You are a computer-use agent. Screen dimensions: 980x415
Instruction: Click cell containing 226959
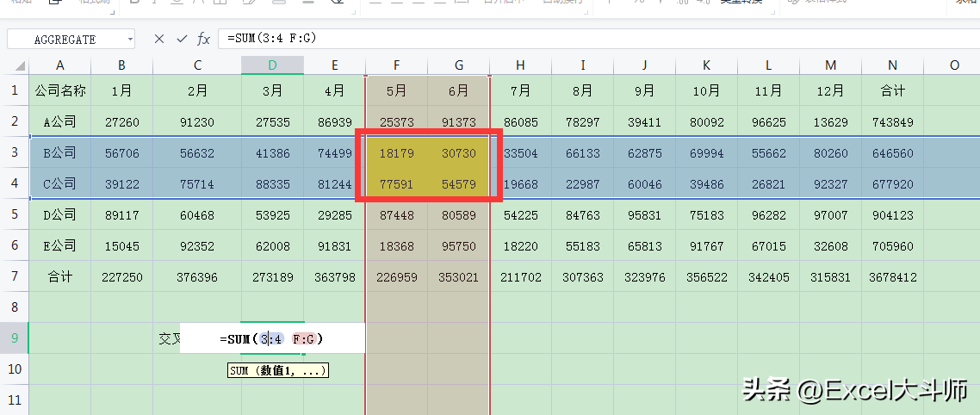[x=397, y=277]
